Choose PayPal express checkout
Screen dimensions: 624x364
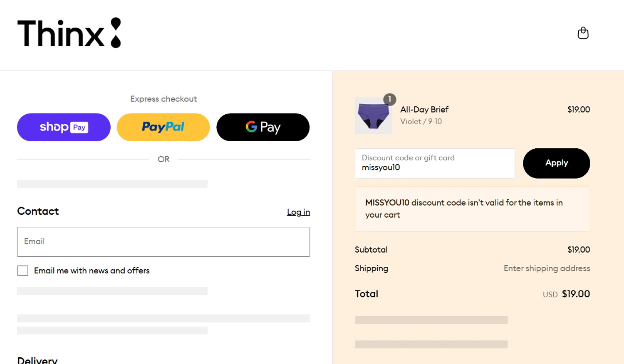(163, 127)
